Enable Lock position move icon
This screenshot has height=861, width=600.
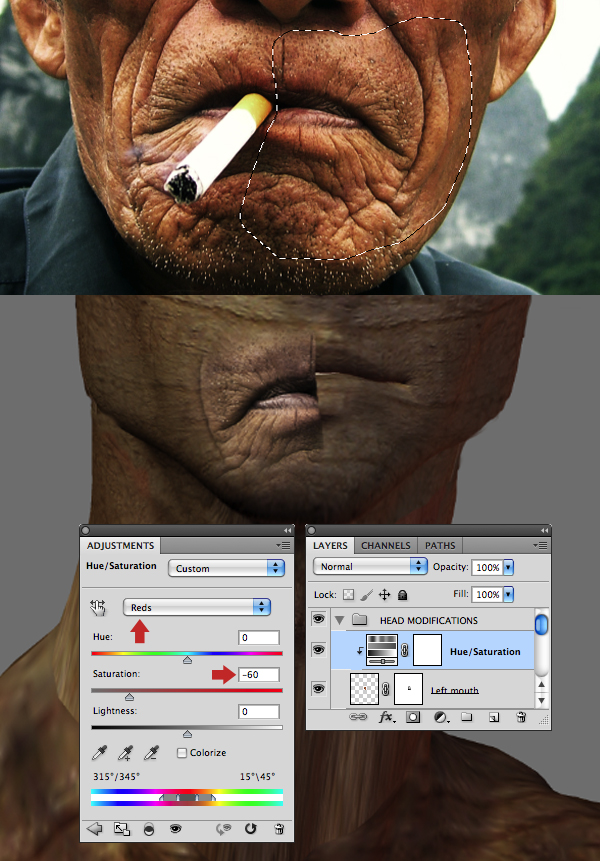click(x=384, y=595)
